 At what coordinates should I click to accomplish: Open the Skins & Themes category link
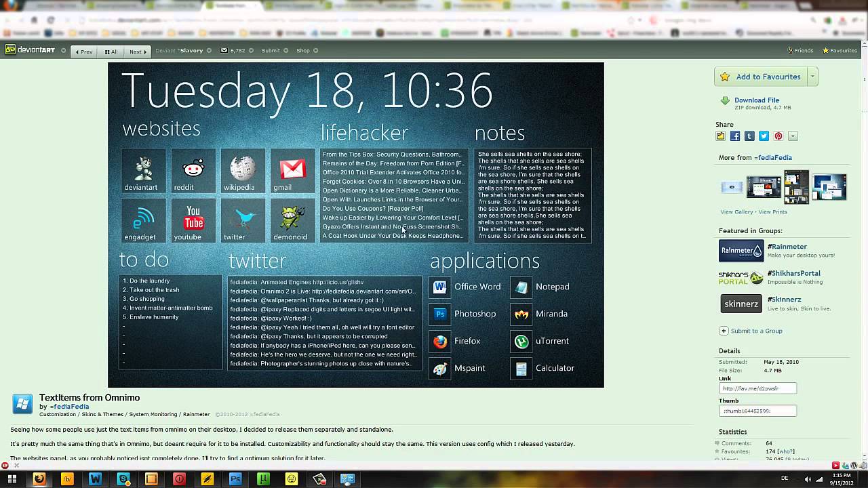(x=103, y=414)
